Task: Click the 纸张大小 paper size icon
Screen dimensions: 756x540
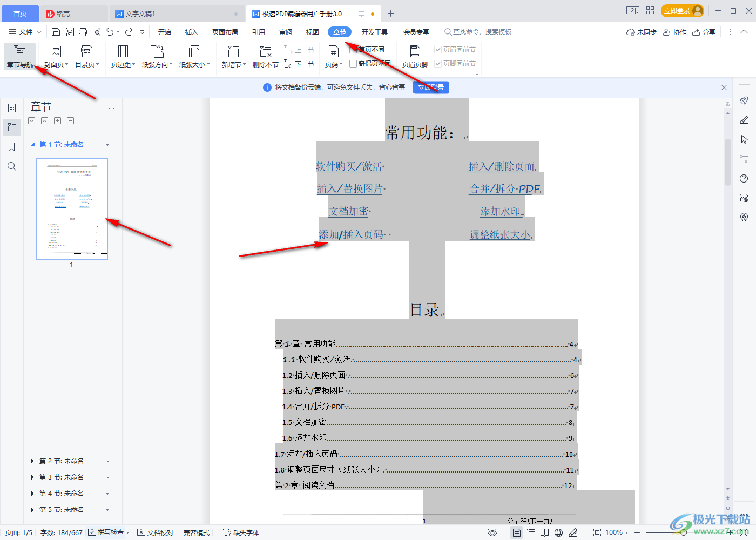Action: [x=194, y=51]
